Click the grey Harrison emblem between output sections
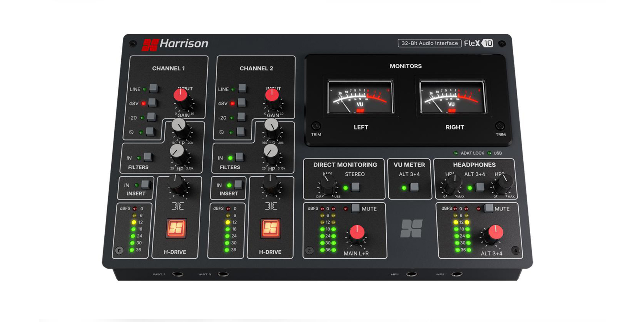Screen dimensions: 644x322 [x=411, y=229]
